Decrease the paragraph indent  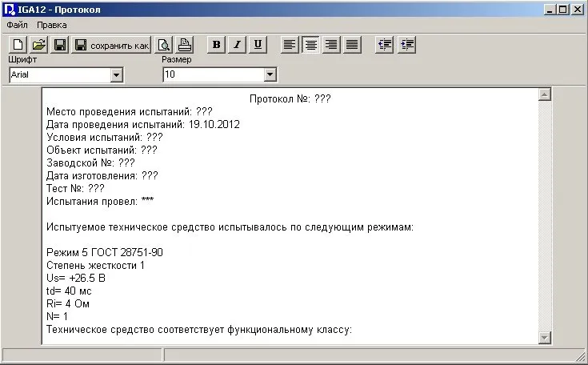pos(384,45)
